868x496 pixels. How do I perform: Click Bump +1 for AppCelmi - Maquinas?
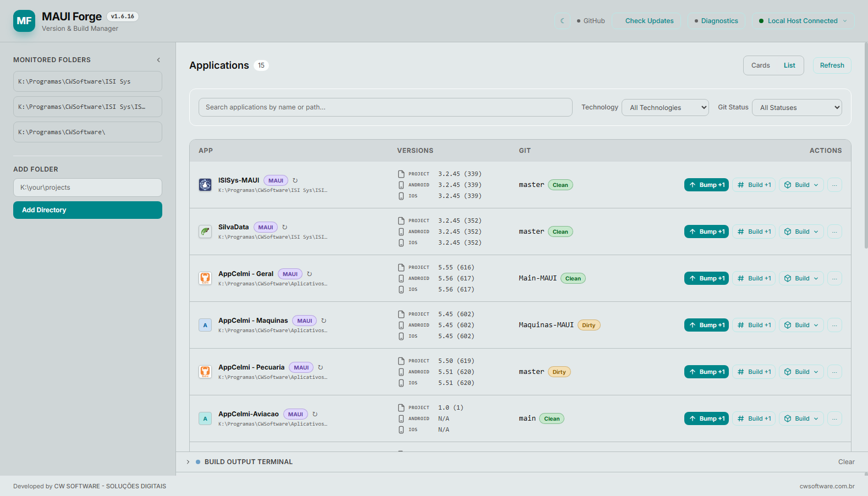click(x=706, y=325)
